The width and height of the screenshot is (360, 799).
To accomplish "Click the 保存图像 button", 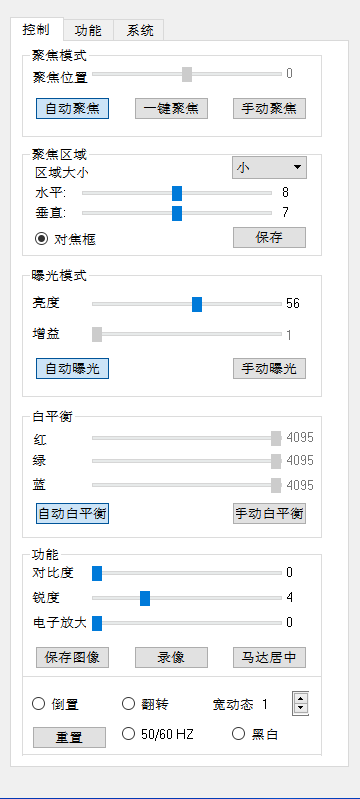I will [72, 657].
